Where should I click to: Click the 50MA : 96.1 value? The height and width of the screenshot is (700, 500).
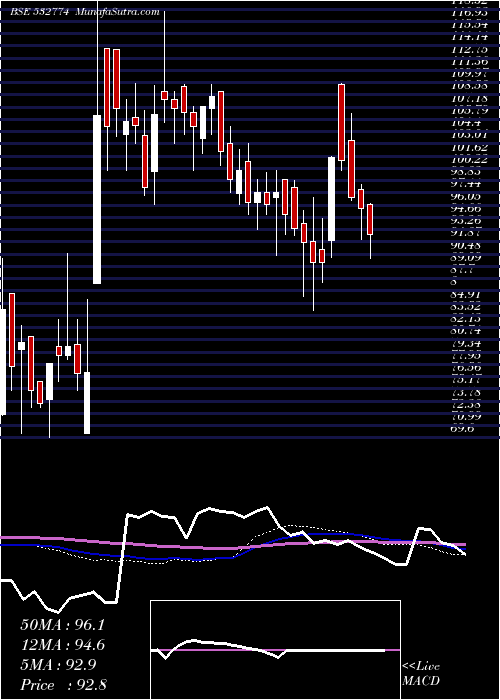[62, 625]
